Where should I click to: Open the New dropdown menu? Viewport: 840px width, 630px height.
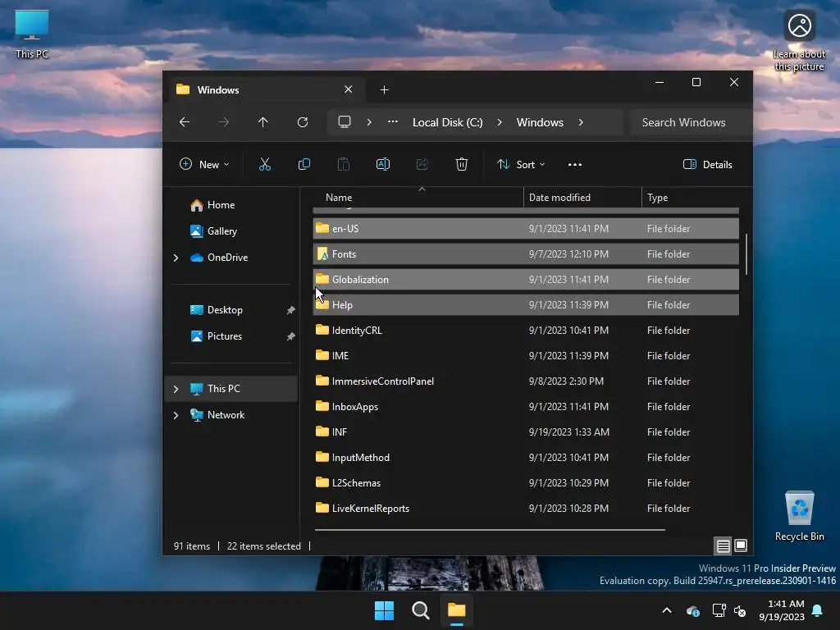click(204, 164)
